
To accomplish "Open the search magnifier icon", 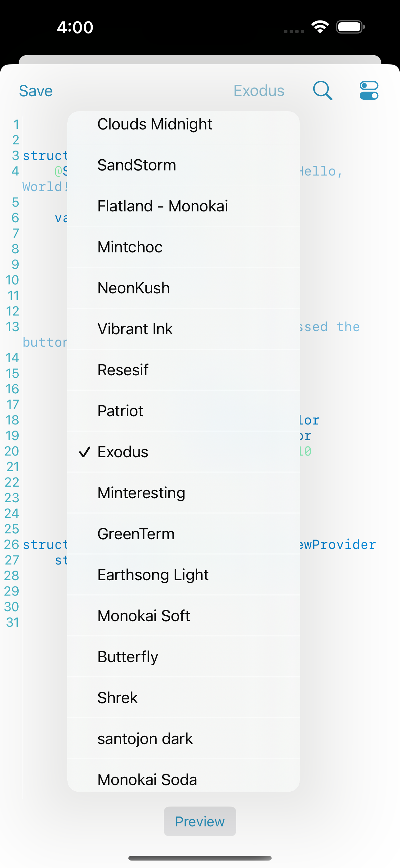I will [x=322, y=90].
